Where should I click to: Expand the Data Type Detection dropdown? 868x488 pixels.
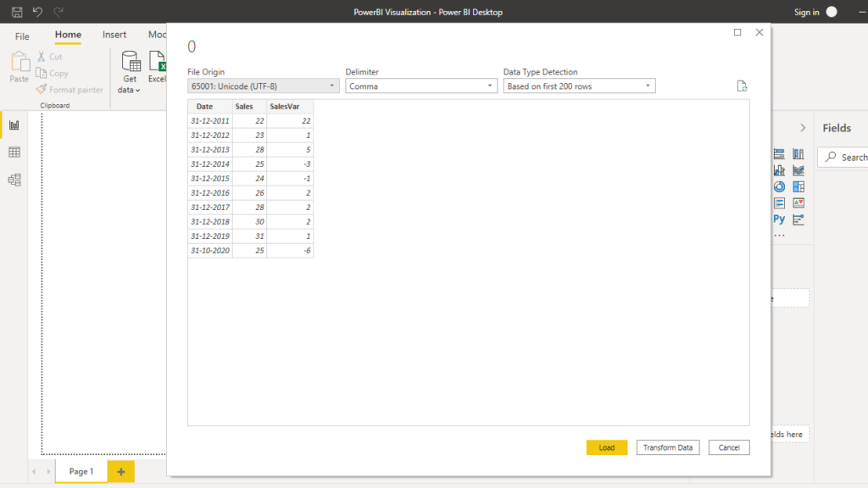579,86
